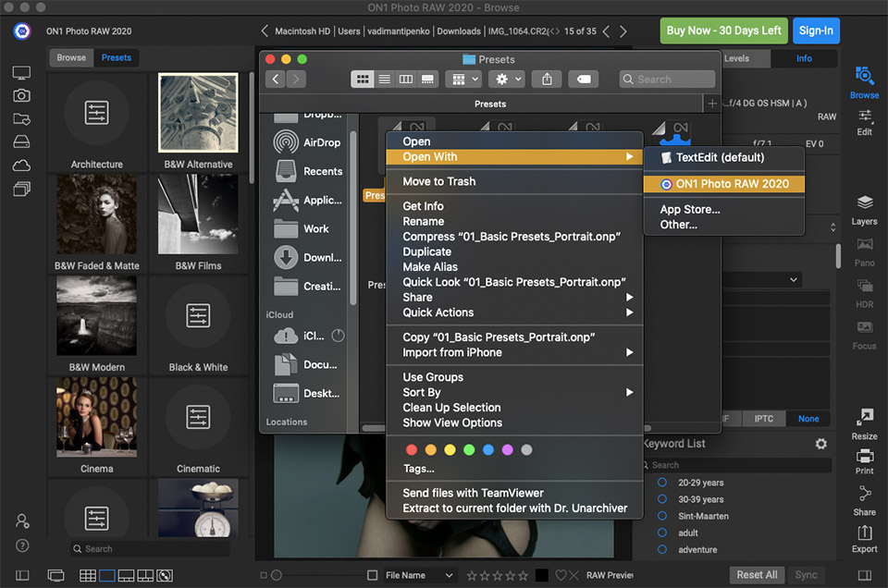Toggle the adult keyword
This screenshot has height=588, width=888.
coord(662,533)
